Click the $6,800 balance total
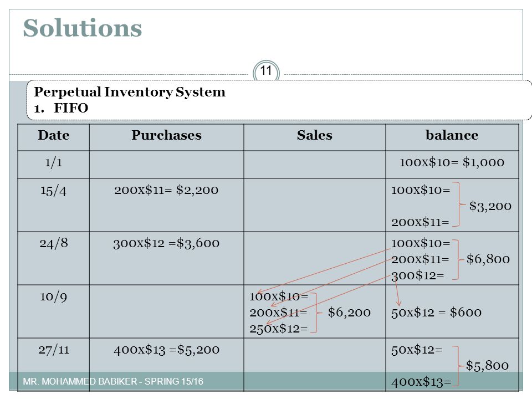 (x=488, y=259)
